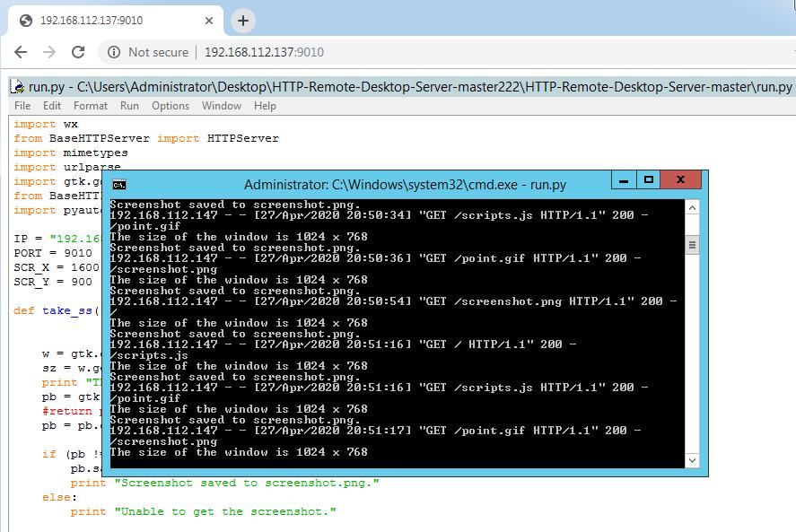796x532 pixels.
Task: Click the address bar URL field
Action: 447,52
